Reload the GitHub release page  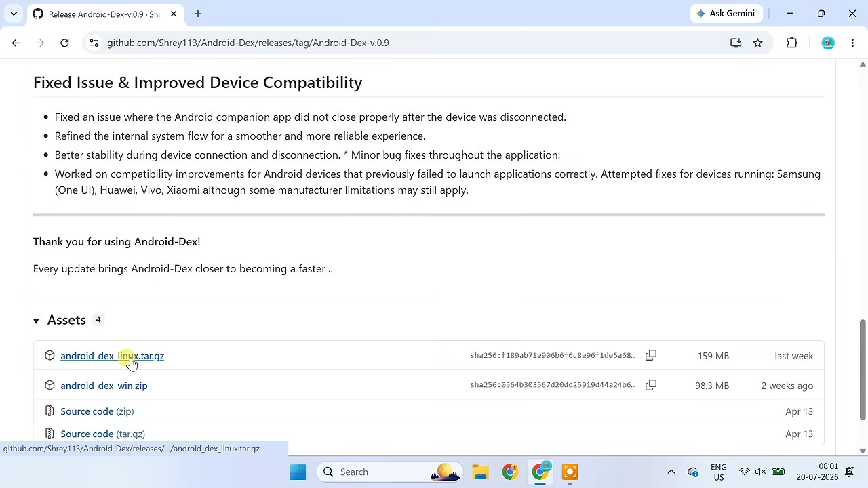(x=64, y=43)
